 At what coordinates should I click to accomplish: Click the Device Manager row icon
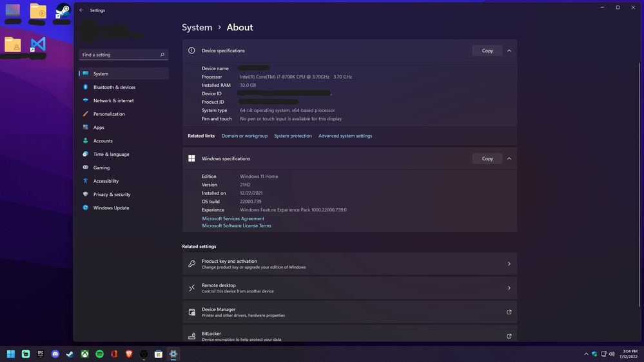(x=192, y=312)
